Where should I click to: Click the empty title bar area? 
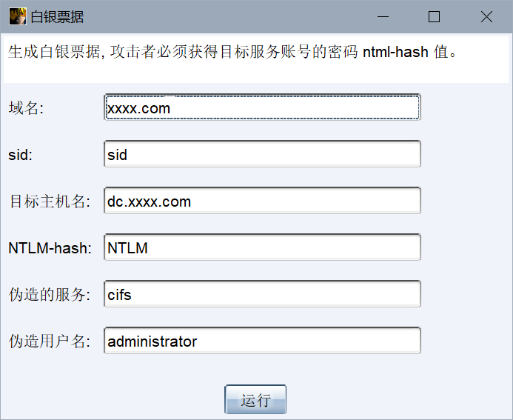pos(222,16)
